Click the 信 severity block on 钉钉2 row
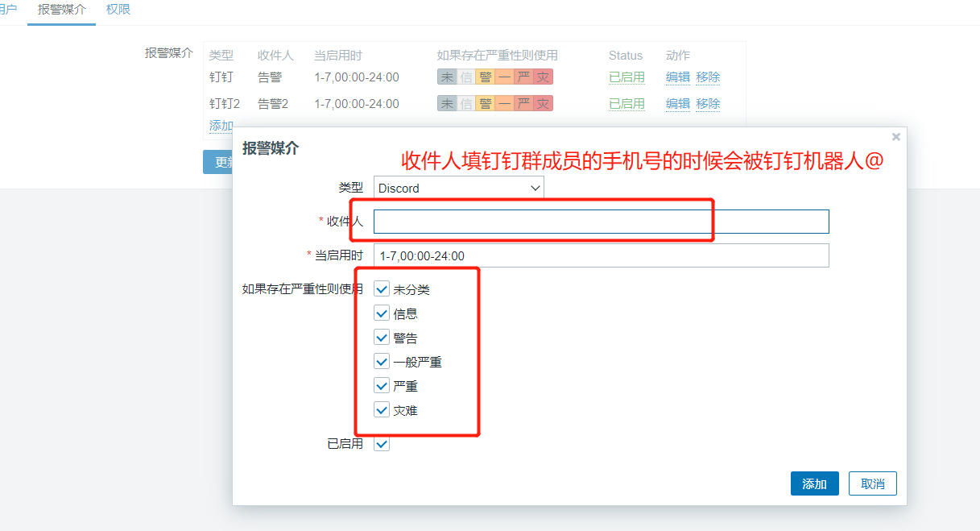The width and height of the screenshot is (980, 531). [464, 103]
